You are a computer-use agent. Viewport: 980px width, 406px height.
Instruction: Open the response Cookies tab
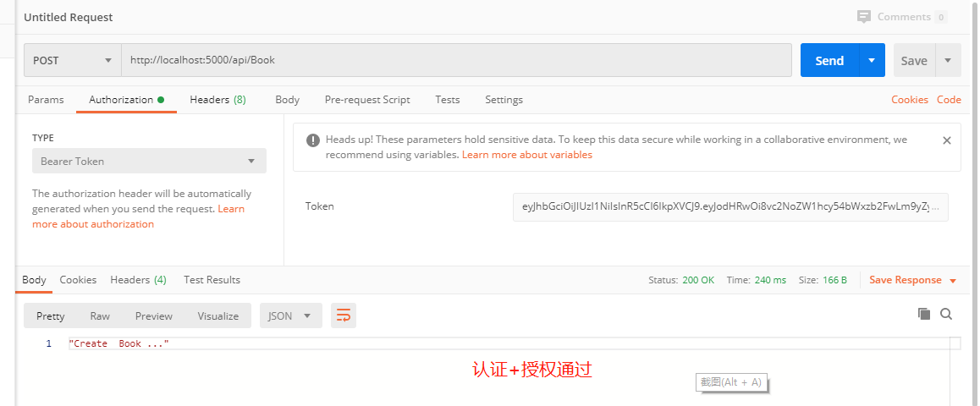[78, 280]
